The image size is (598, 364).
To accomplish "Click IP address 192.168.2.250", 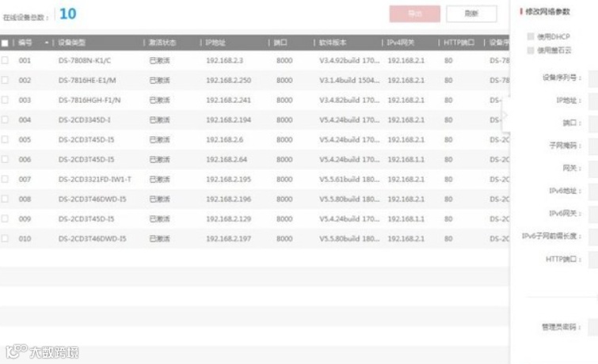I will pos(228,81).
